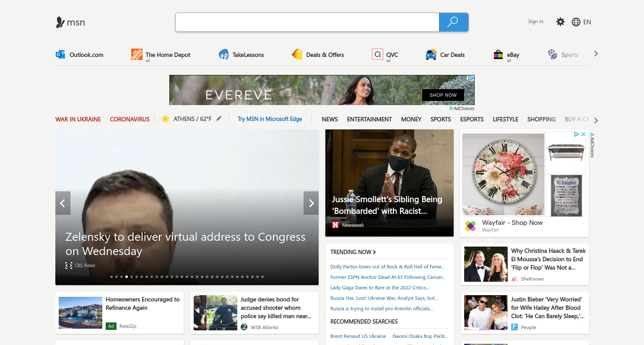Open Russia pro-Kremlin officials story
Image resolution: width=644 pixels, height=345 pixels.
pos(382,309)
